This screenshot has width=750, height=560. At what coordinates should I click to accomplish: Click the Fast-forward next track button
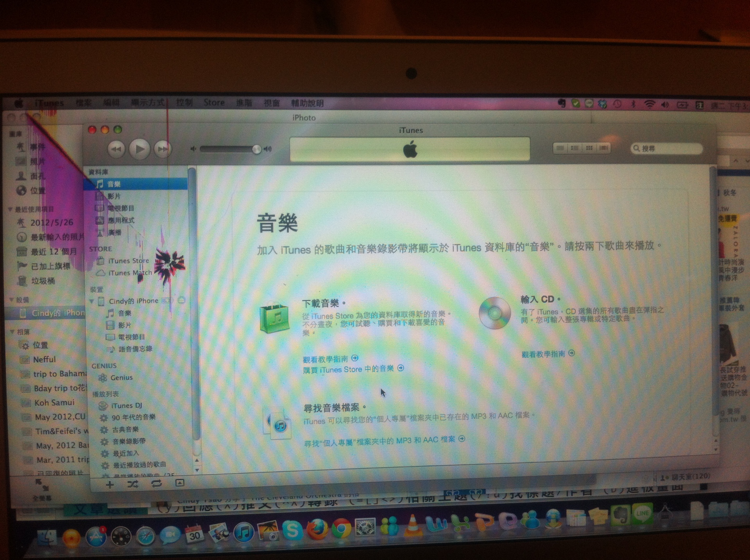(162, 149)
